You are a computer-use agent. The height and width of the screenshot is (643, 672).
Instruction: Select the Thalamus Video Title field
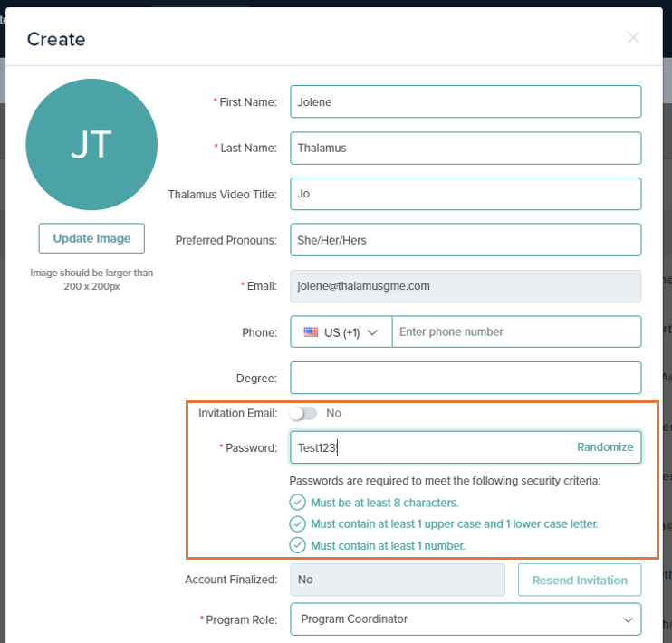(x=466, y=194)
